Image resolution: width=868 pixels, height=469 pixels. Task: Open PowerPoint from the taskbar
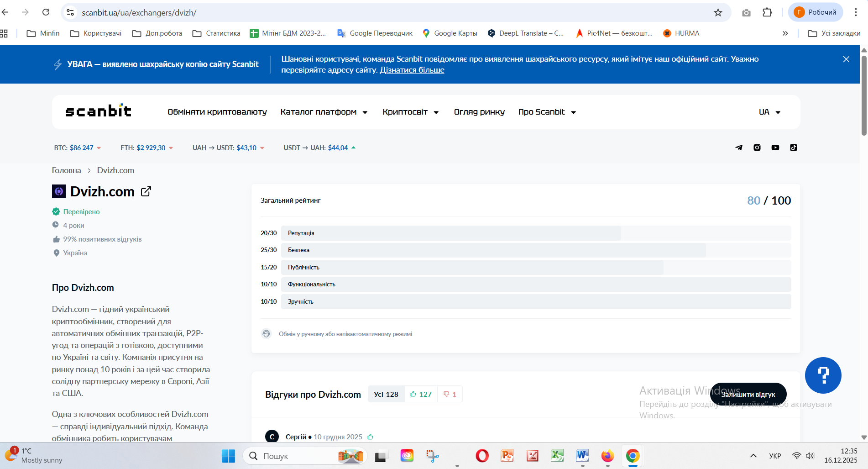[507, 456]
